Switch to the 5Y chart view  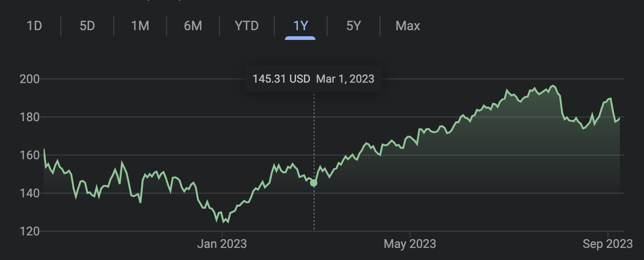(354, 26)
